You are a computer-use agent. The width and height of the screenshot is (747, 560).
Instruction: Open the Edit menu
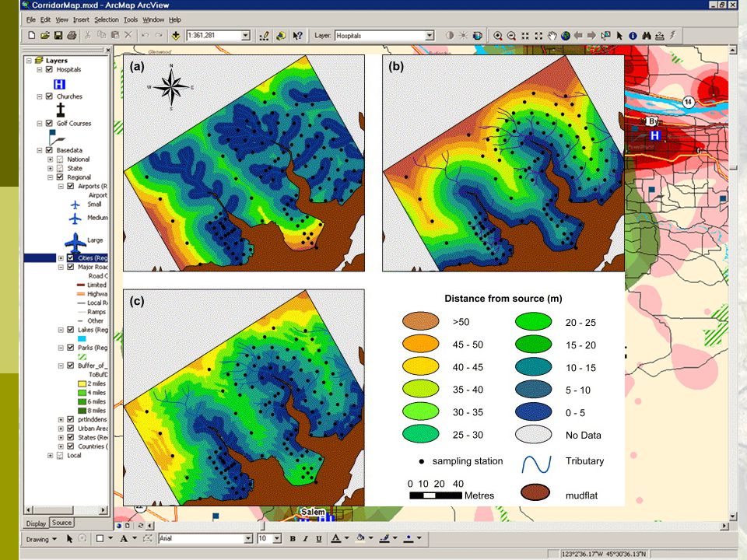(45, 20)
